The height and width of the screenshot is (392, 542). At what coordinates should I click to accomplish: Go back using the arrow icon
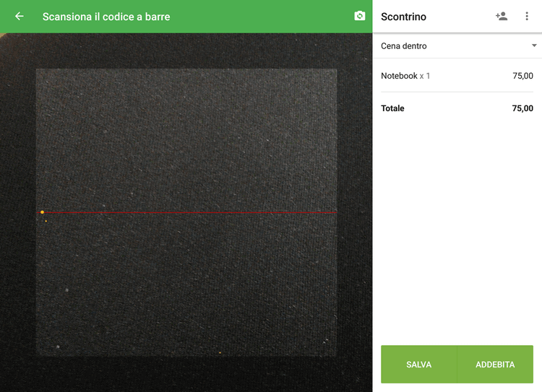coord(20,16)
